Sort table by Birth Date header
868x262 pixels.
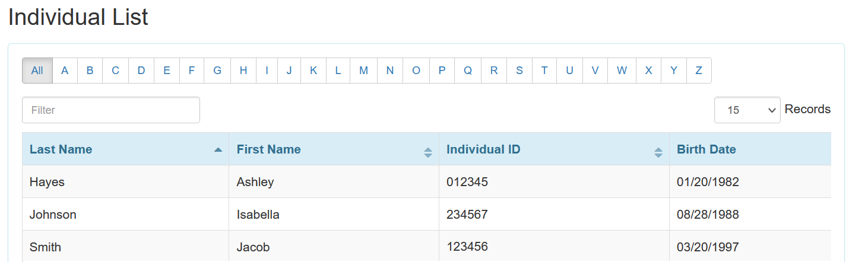707,149
